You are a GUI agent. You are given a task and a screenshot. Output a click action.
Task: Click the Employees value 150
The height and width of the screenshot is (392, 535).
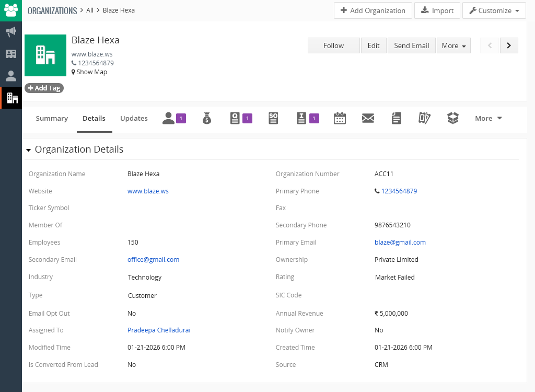(133, 243)
